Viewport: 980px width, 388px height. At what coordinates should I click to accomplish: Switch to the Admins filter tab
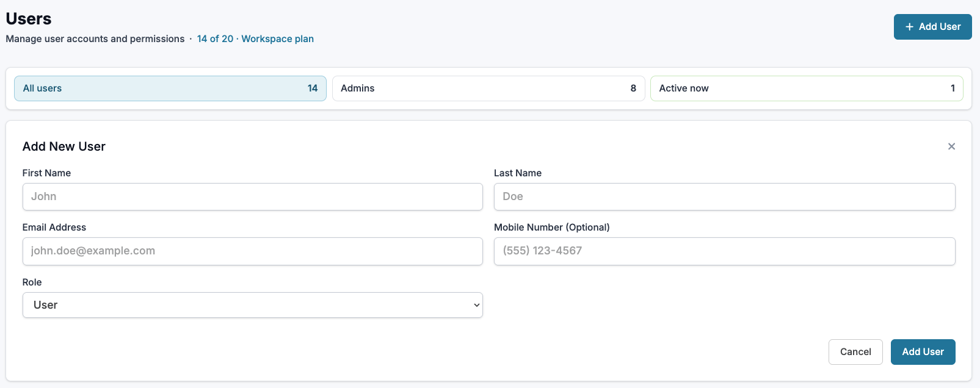click(x=488, y=88)
